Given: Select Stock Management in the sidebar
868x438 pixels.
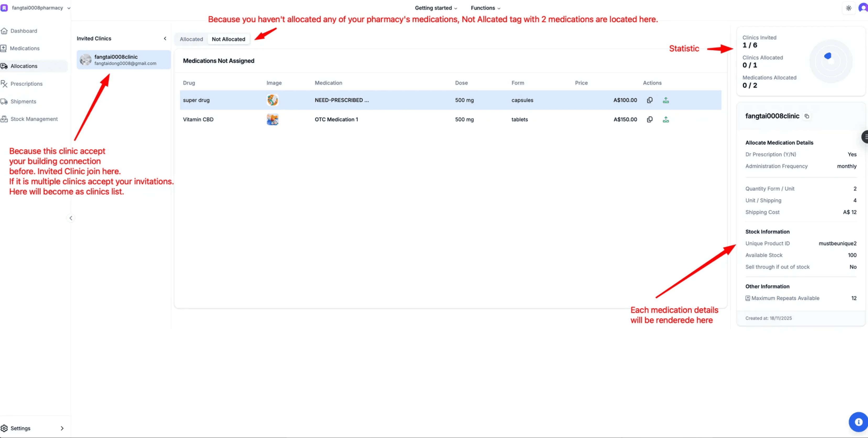Looking at the screenshot, I should [34, 119].
